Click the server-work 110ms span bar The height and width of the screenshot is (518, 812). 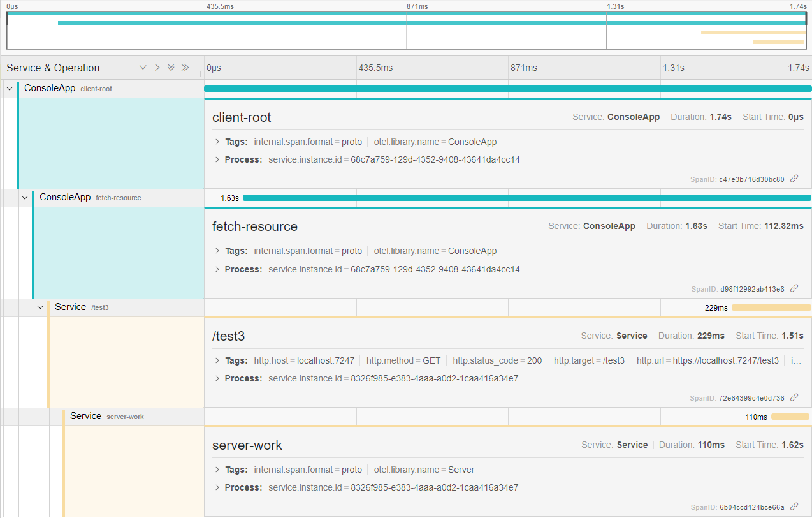790,417
